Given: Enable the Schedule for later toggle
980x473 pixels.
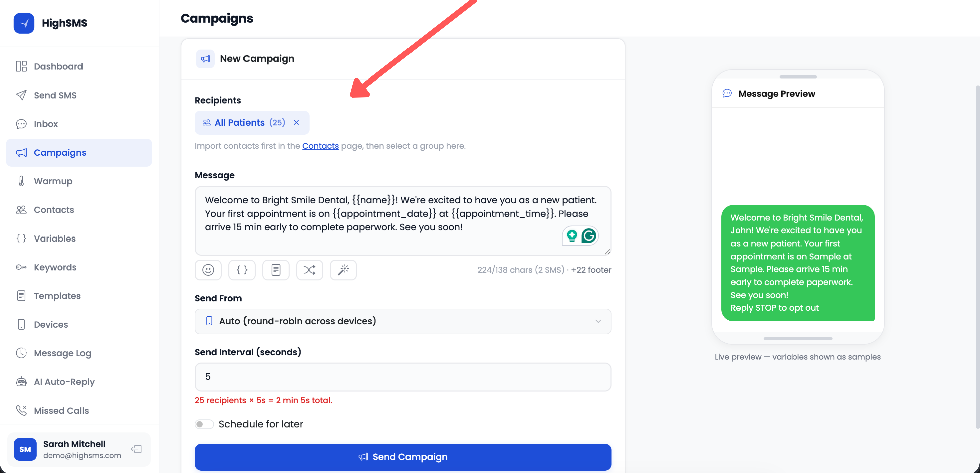Looking at the screenshot, I should point(204,424).
